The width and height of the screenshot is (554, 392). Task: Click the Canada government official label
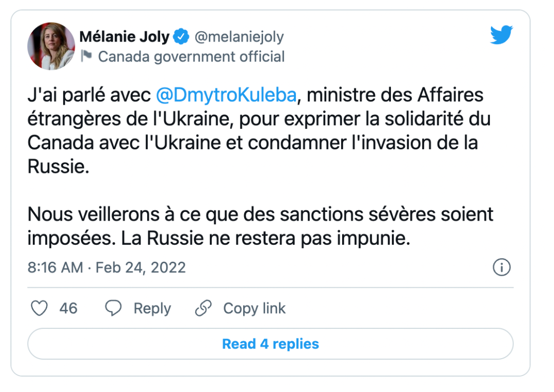point(191,56)
